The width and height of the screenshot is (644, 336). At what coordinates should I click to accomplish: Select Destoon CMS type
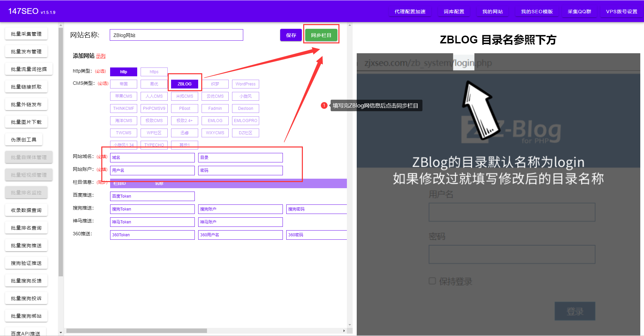246,108
